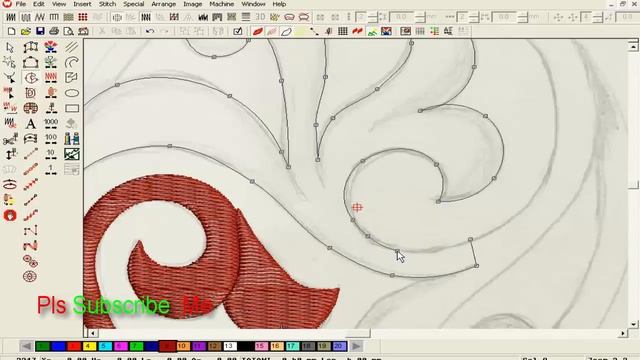Open the Window menu
640x360 pixels.
point(253,4)
